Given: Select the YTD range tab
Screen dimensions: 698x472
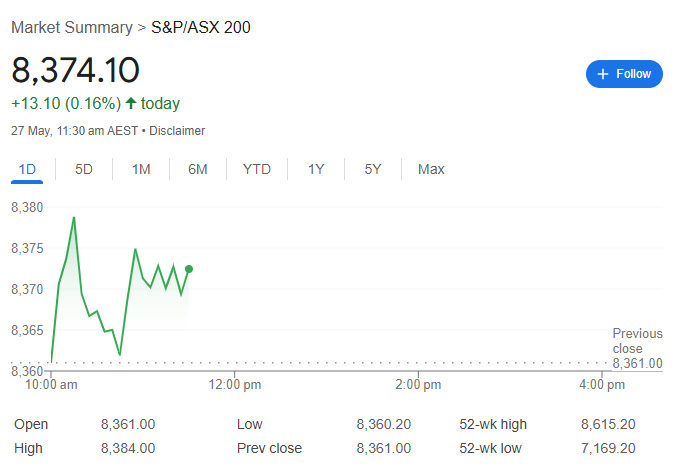Looking at the screenshot, I should pos(257,169).
